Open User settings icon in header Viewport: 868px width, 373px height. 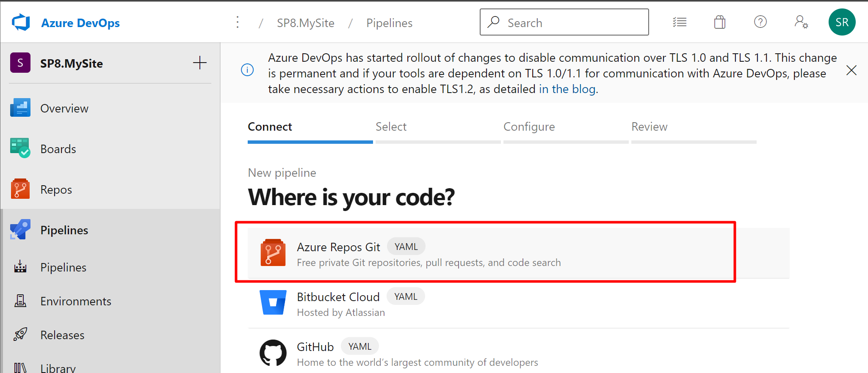801,22
